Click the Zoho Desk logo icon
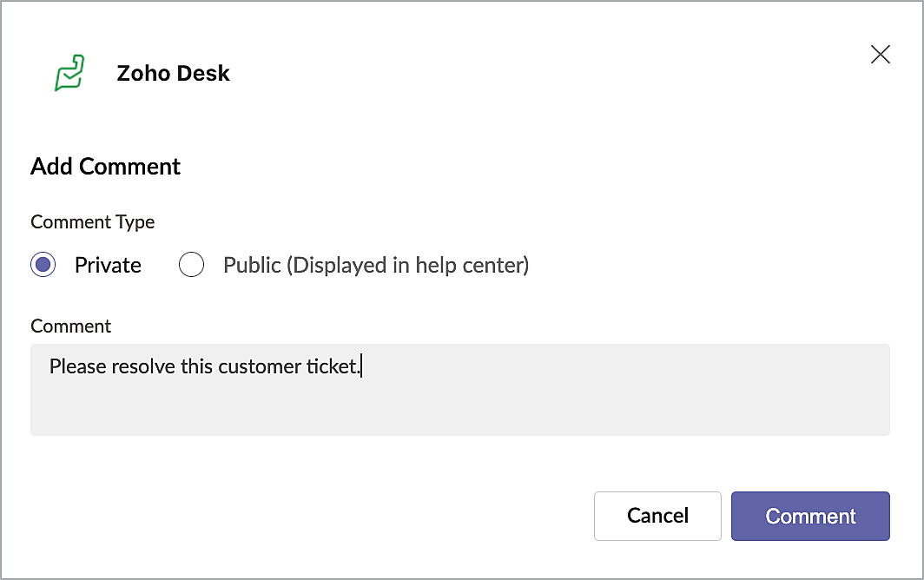 (69, 73)
